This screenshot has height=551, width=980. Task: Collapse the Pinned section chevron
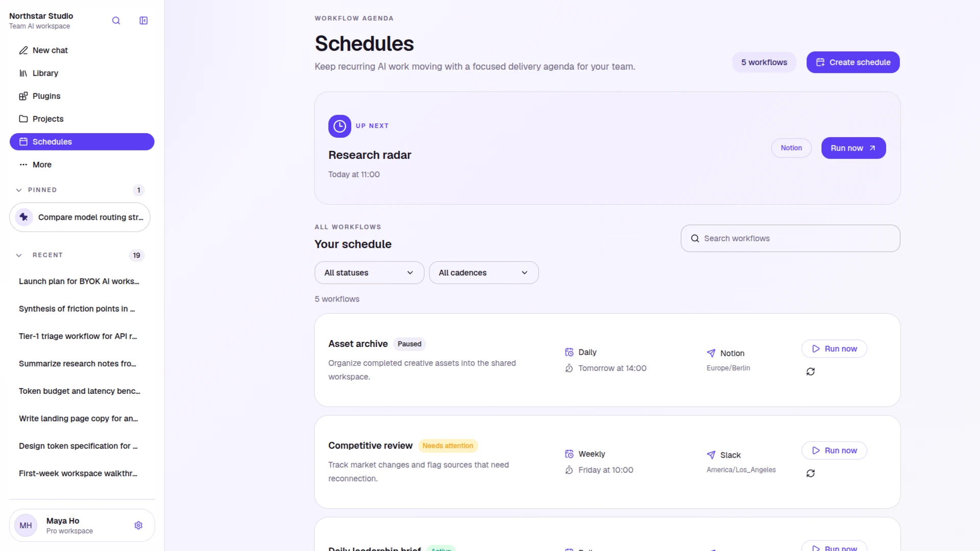point(19,190)
